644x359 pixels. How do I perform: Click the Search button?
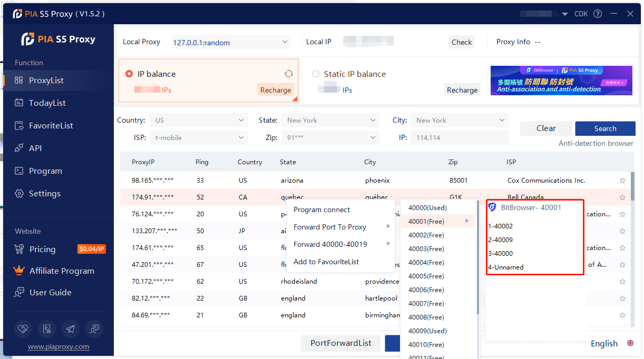click(605, 128)
